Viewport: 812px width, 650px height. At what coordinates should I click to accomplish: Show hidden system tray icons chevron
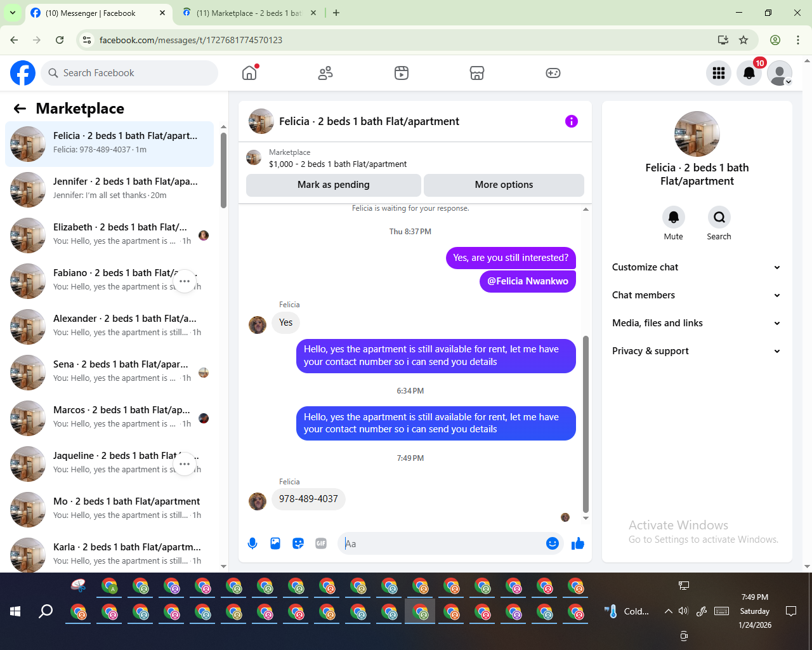click(x=668, y=611)
